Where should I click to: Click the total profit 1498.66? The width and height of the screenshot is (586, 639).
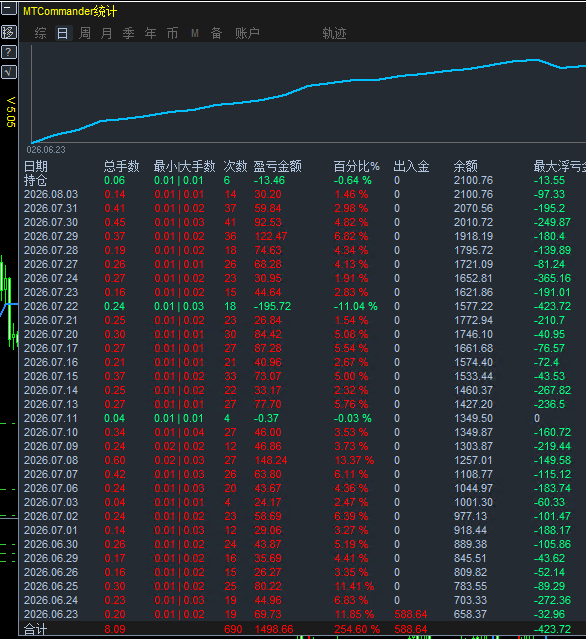[274, 630]
